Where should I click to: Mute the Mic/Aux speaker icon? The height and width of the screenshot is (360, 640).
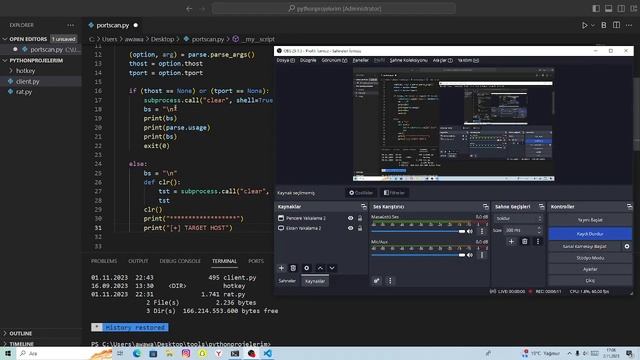pyautogui.click(x=470, y=255)
